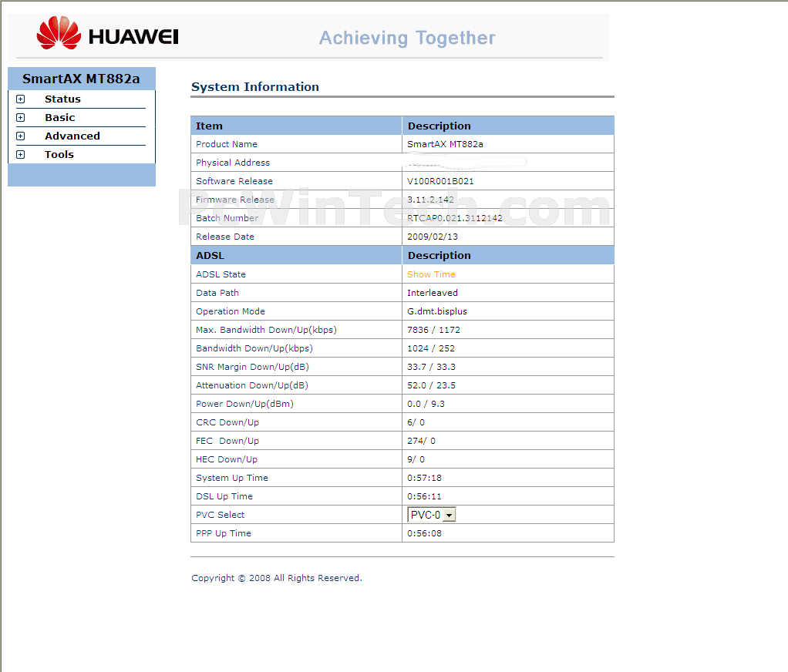
Task: Select the 52.0 / 23.5 attenuation value
Action: (432, 386)
